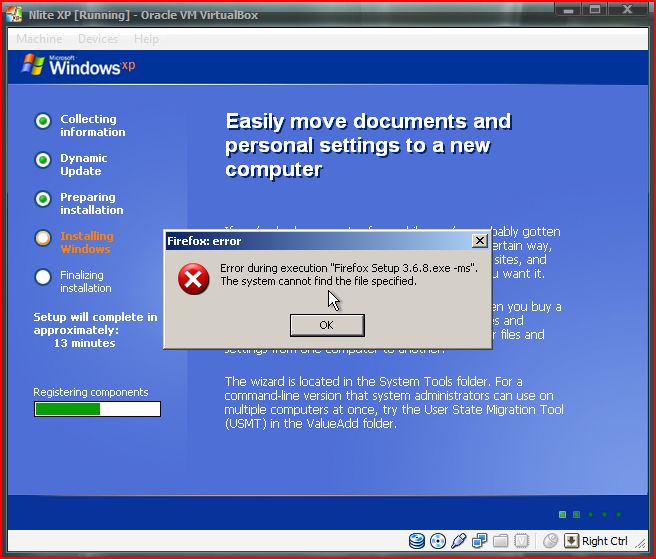Click the shared folders status icon
656x559 pixels.
point(500,541)
